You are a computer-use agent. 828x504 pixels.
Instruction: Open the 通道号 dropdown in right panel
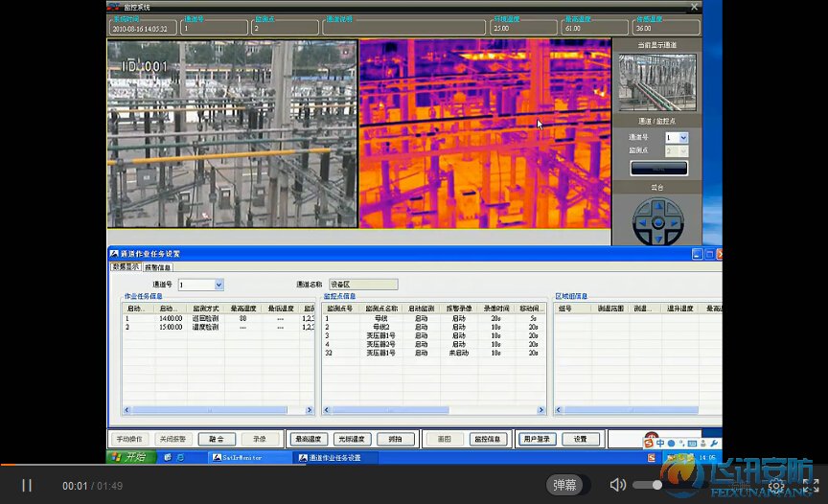coord(683,138)
